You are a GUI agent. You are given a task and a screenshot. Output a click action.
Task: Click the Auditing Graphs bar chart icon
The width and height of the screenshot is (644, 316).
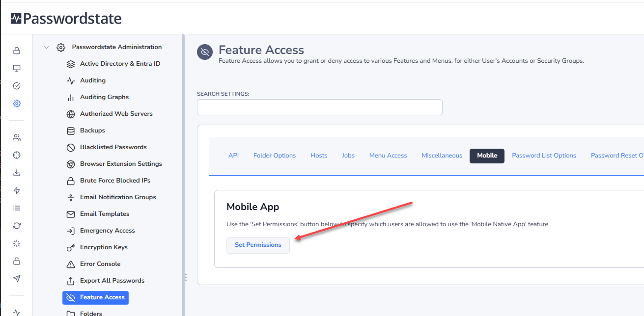click(71, 97)
